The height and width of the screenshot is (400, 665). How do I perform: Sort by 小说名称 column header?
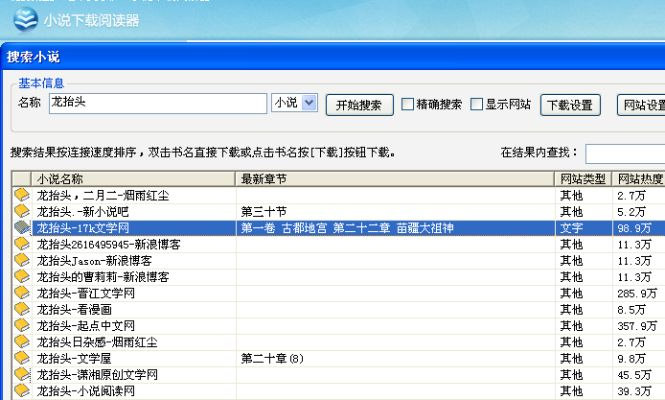(x=133, y=179)
